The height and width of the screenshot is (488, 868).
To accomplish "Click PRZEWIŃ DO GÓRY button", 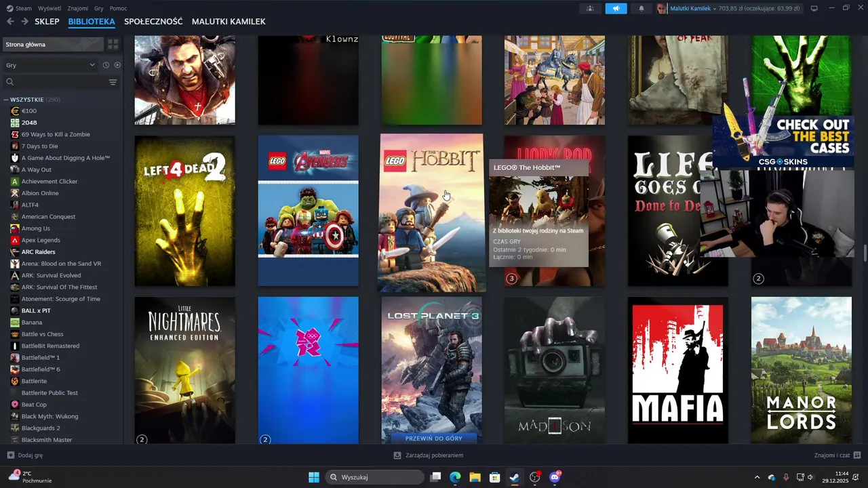I will 433,439.
